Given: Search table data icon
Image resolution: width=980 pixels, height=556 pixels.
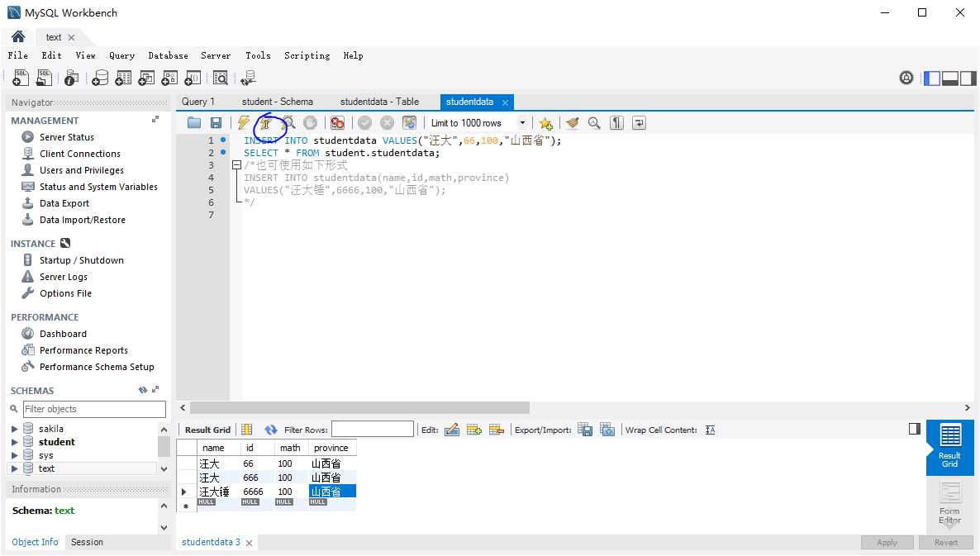Looking at the screenshot, I should point(220,78).
